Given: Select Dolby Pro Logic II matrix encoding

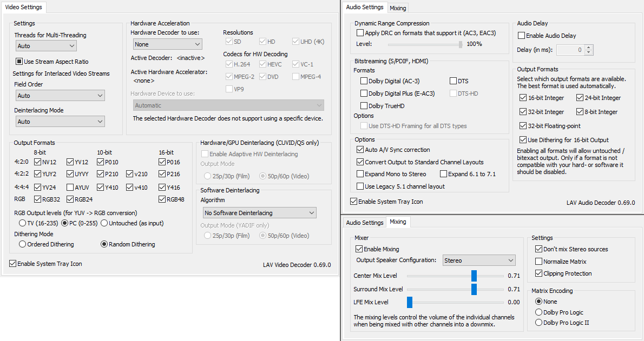Looking at the screenshot, I should 538,323.
